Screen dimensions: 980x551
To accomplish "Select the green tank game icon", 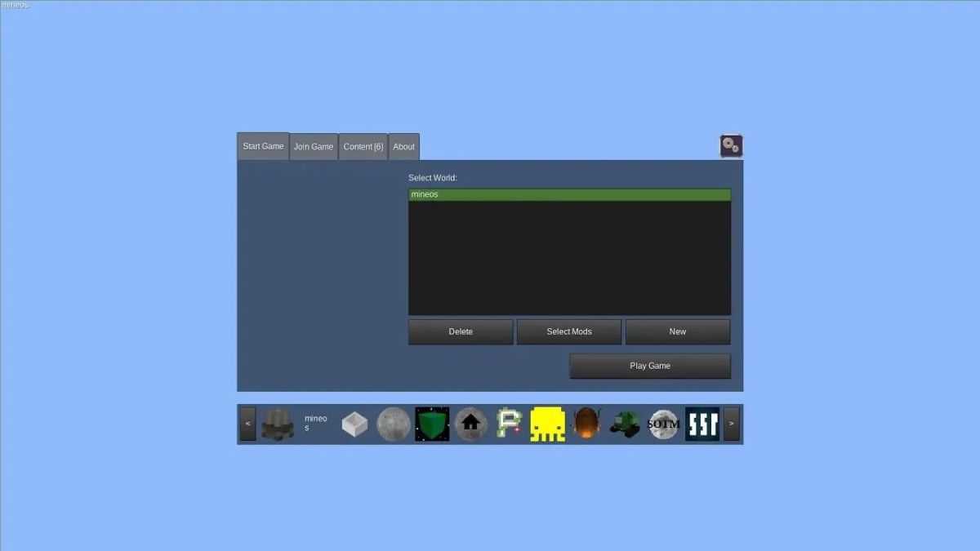I will pos(625,424).
